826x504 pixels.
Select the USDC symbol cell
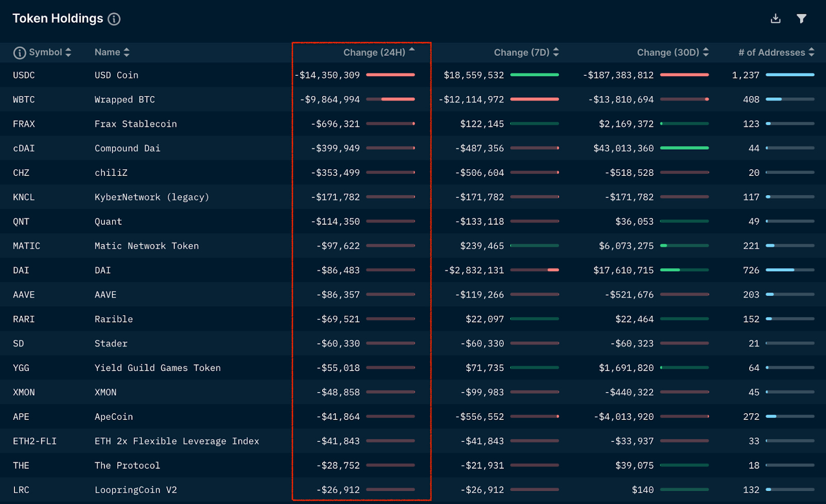[x=24, y=75]
